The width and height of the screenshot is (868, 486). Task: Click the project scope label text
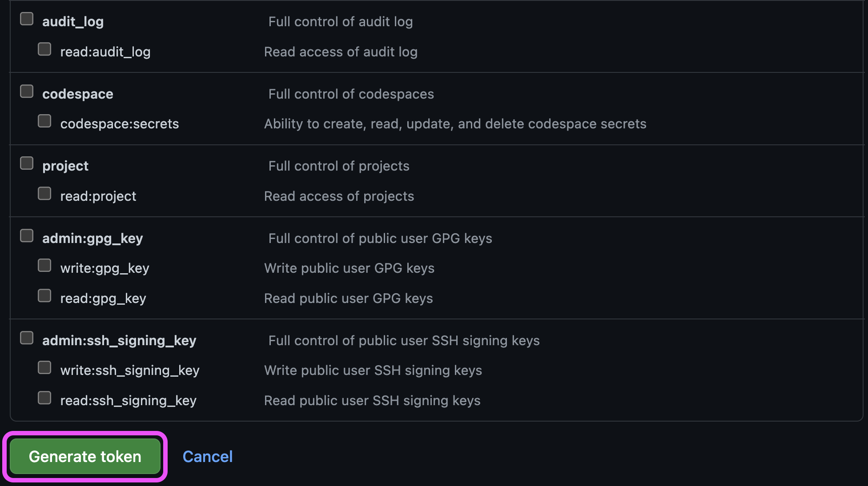(x=65, y=166)
